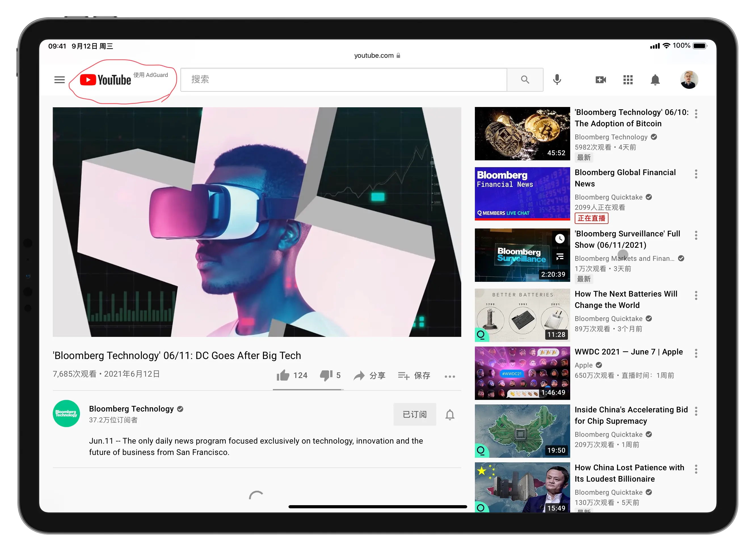Viewport: 756px width, 552px height.
Task: Open Bloomberg Technology channel name link
Action: click(131, 409)
